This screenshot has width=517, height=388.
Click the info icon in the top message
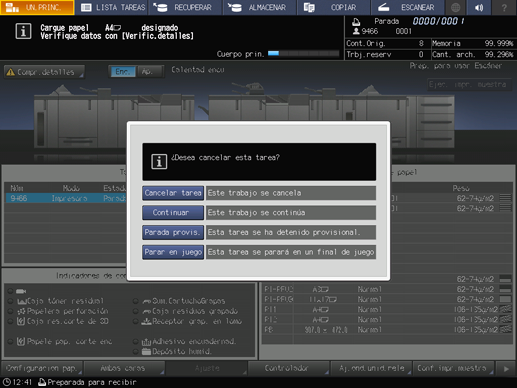(x=23, y=31)
